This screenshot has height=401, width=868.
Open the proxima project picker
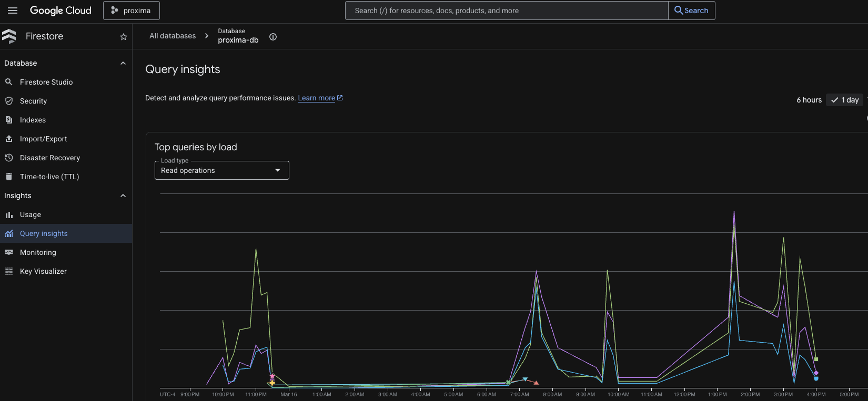pos(132,11)
